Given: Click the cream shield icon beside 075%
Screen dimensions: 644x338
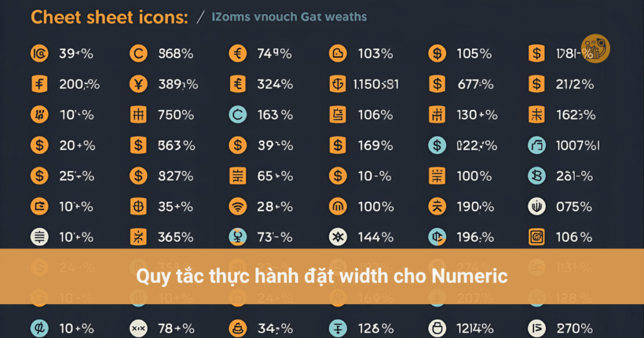Looking at the screenshot, I should (x=536, y=206).
